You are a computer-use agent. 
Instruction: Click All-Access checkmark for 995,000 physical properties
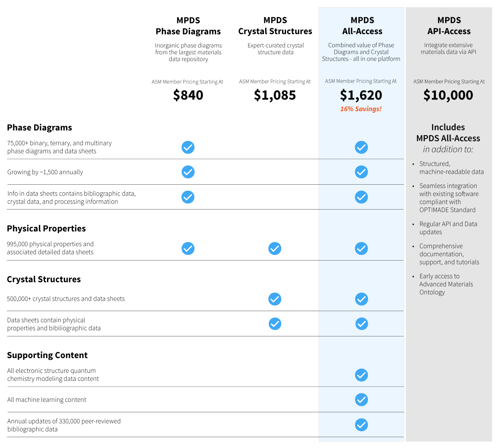tap(361, 248)
